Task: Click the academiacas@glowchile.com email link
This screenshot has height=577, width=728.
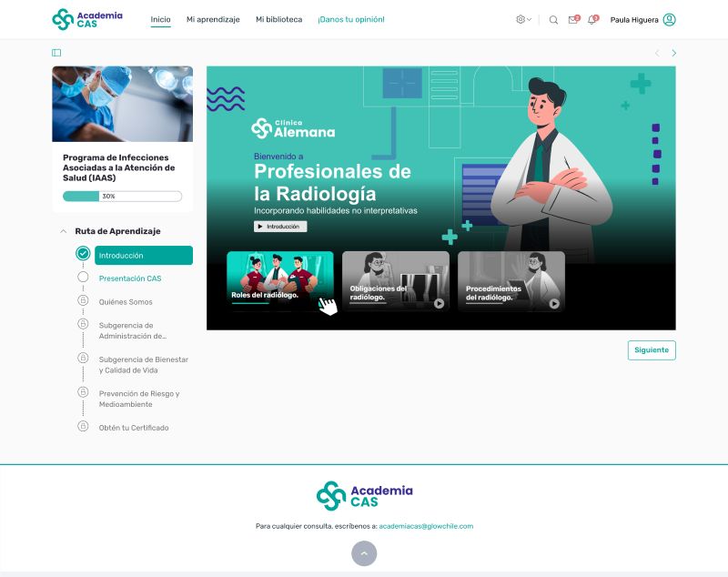Action: coord(425,526)
